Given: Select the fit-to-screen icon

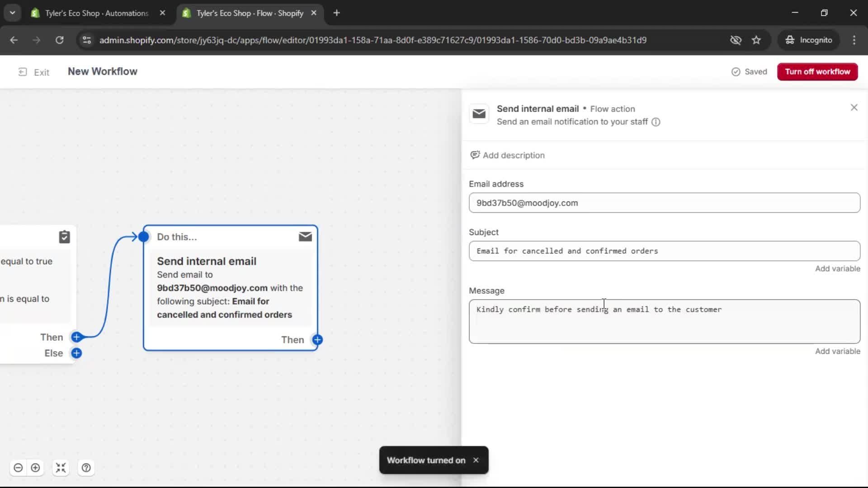Looking at the screenshot, I should click(61, 468).
